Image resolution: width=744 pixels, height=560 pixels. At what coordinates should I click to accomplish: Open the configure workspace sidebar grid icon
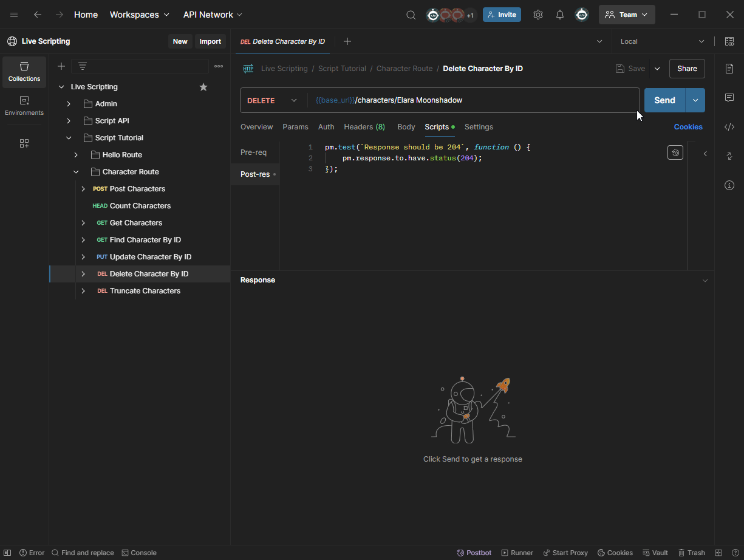(x=24, y=143)
